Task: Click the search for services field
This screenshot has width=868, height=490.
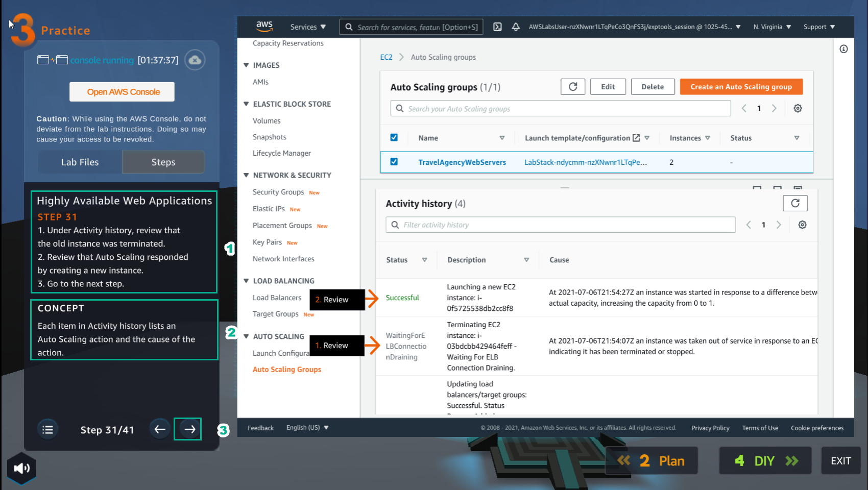Action: click(411, 27)
